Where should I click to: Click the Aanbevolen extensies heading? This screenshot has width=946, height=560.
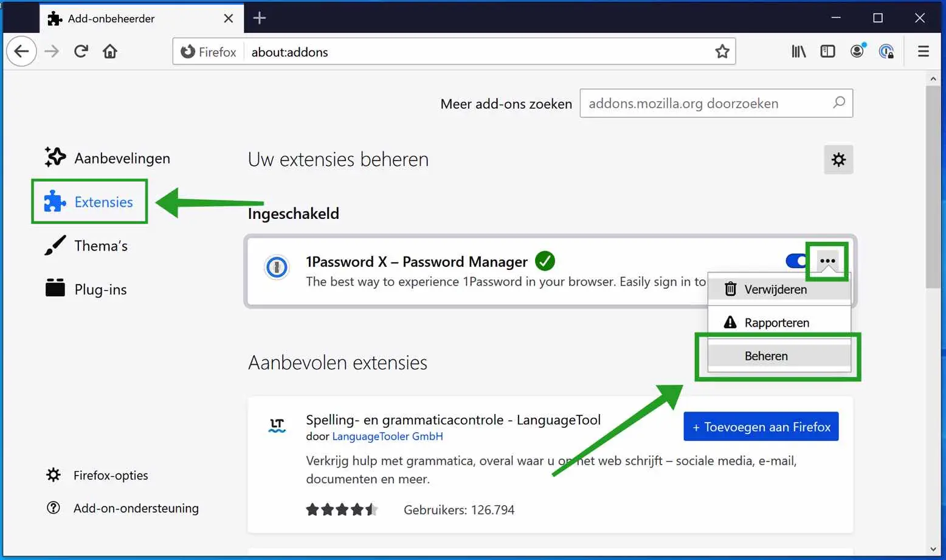337,362
